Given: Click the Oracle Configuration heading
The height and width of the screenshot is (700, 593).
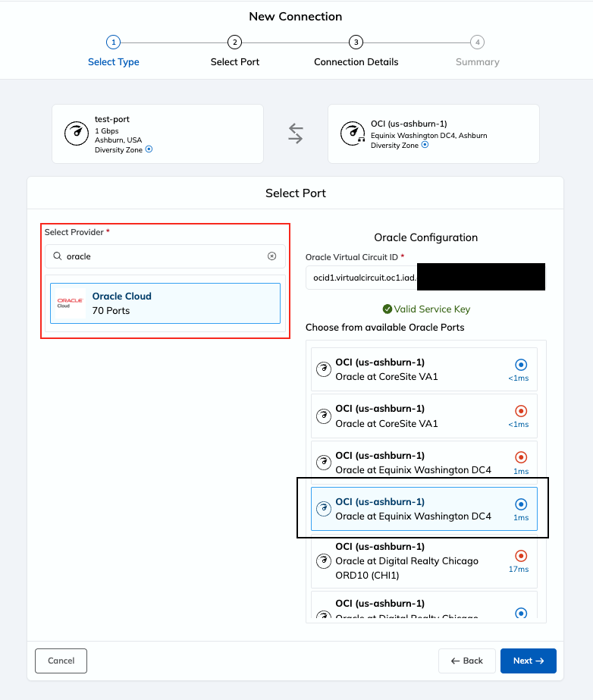Looking at the screenshot, I should [425, 237].
